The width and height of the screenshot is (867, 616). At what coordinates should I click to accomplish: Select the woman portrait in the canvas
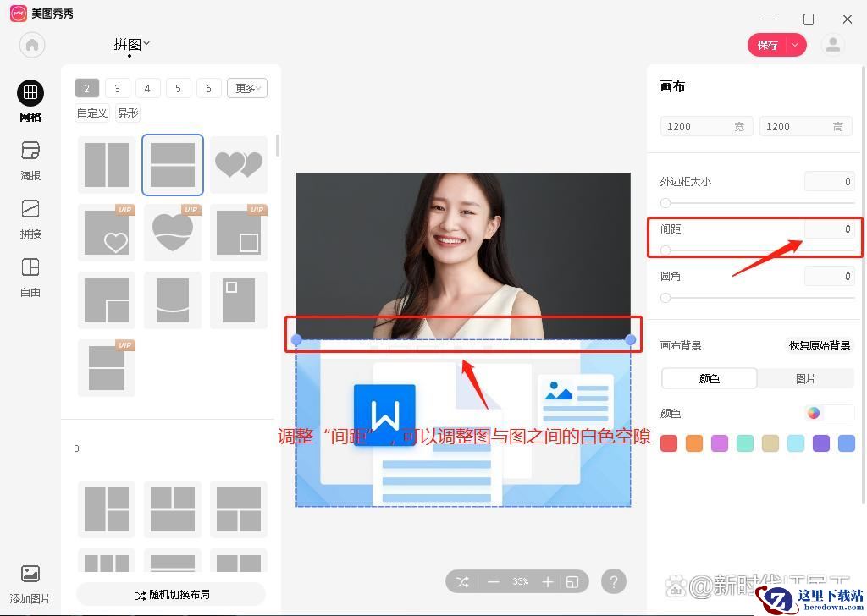tap(463, 256)
